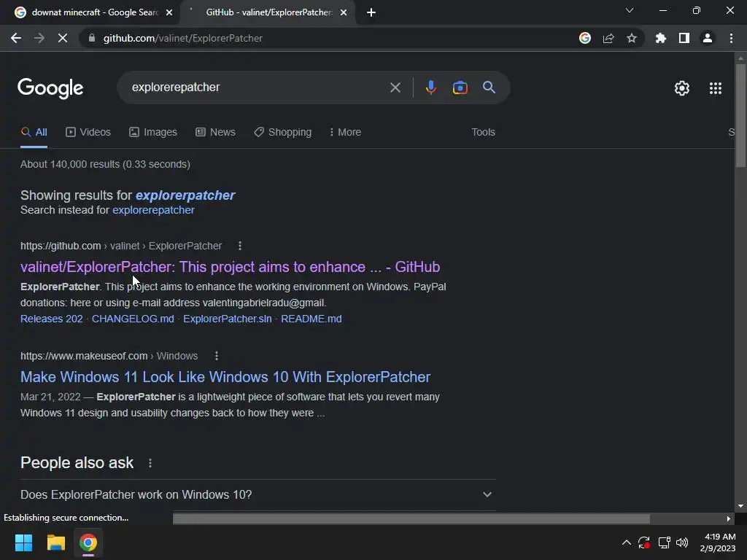Open the Extensions puzzle icon
Image resolution: width=747 pixels, height=560 pixels.
click(x=661, y=38)
